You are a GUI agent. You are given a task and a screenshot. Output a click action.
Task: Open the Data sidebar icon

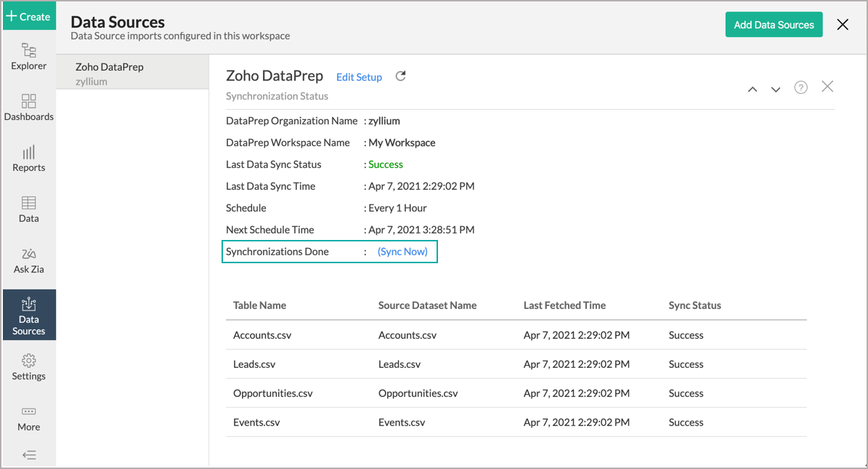[x=29, y=209]
